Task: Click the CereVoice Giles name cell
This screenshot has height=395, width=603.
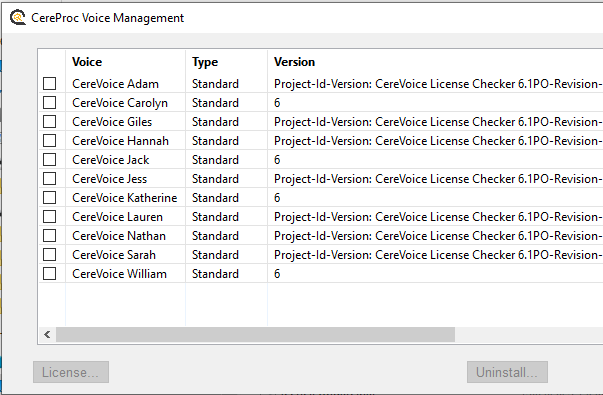Action: pyautogui.click(x=112, y=122)
